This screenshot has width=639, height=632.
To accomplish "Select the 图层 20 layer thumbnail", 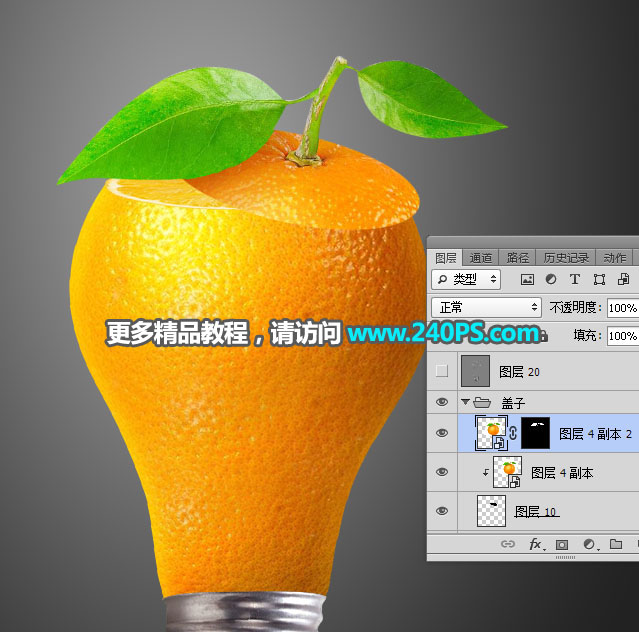I will (x=475, y=371).
